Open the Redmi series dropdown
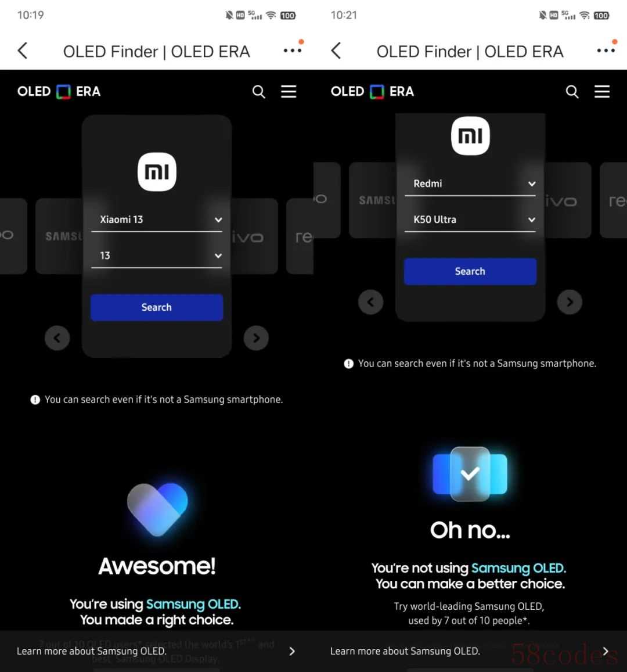627x672 pixels. point(470,184)
